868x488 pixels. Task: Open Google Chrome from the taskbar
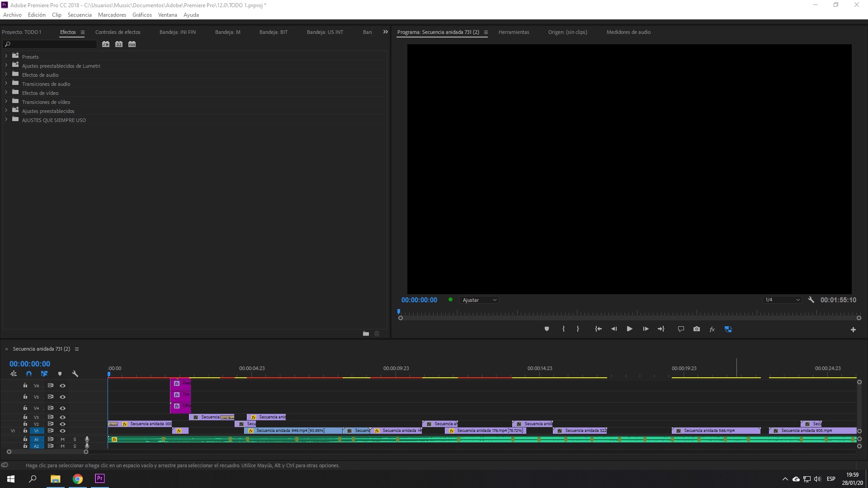point(77,479)
